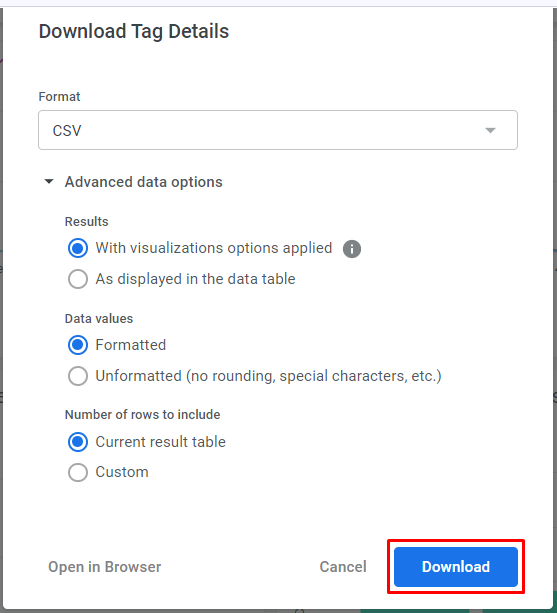The width and height of the screenshot is (557, 613).
Task: Click the info icon beside visualizations options
Action: click(352, 249)
